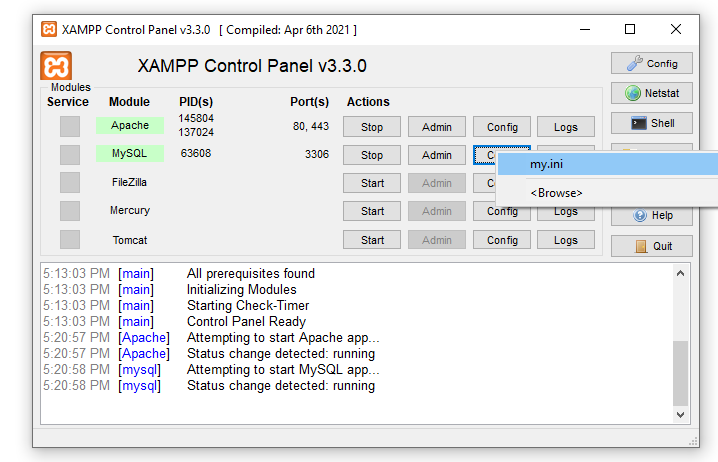Maximize the XAMPP Control Panel window
The width and height of the screenshot is (718, 462).
[x=630, y=29]
